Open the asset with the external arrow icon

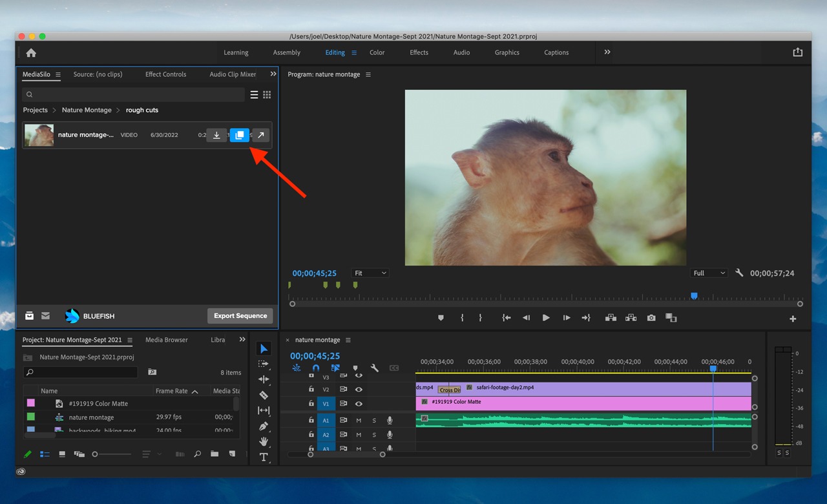[x=261, y=135]
